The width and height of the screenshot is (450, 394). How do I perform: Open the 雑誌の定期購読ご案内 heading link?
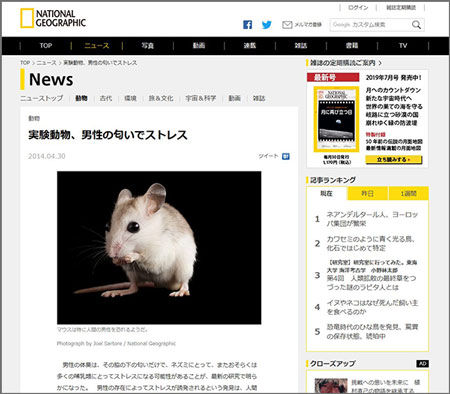[x=346, y=63]
